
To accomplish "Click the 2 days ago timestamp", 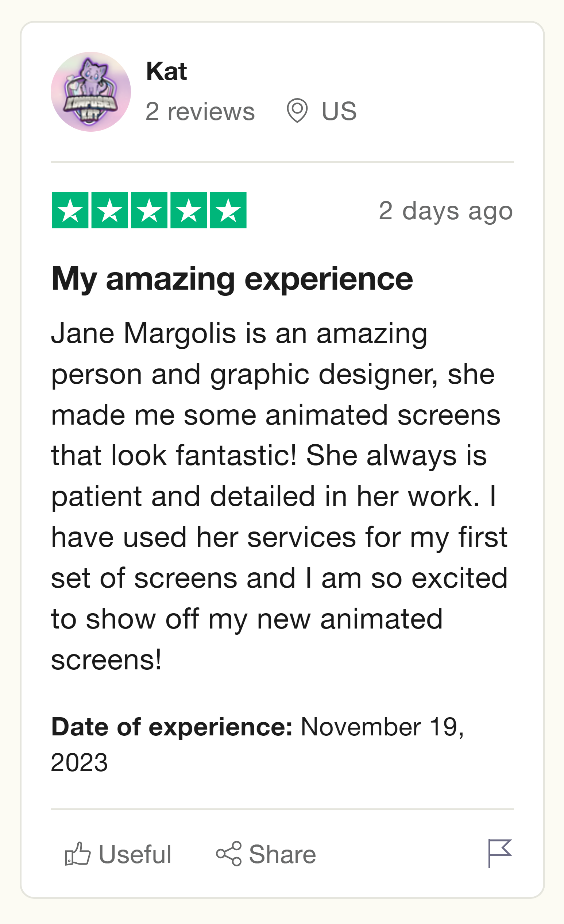I will pos(445,210).
